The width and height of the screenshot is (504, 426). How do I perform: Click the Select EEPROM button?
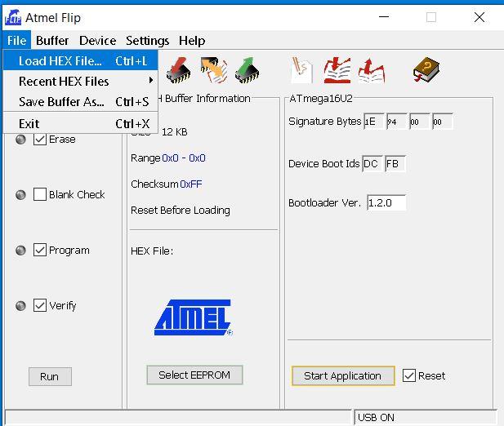pos(194,375)
